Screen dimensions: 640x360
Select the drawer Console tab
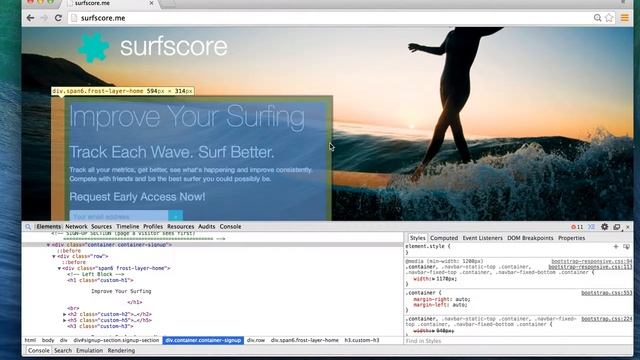39,351
